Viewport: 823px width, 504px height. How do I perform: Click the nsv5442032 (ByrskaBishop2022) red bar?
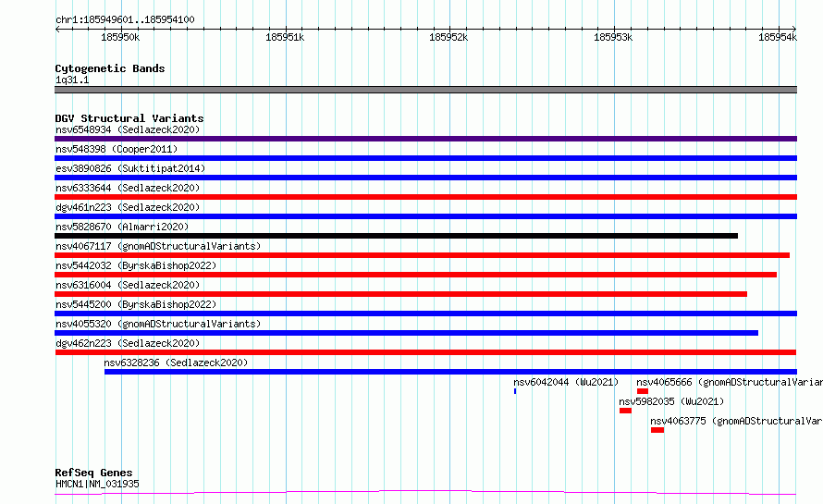[x=416, y=275]
